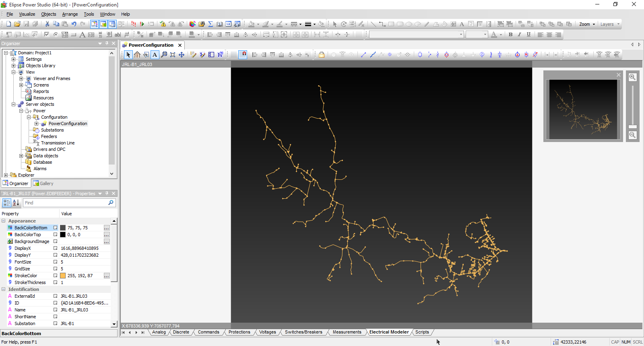Open the Arrange menu
The image size is (644, 346).
tap(70, 14)
